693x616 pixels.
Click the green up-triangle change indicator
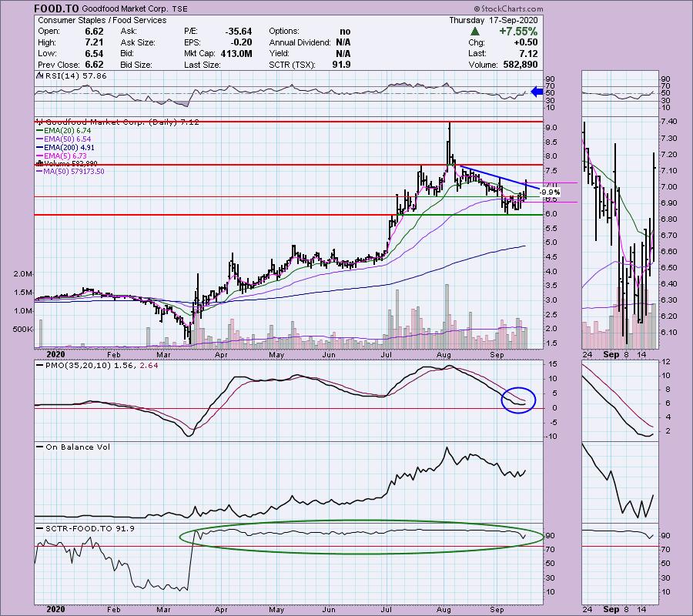coord(474,32)
